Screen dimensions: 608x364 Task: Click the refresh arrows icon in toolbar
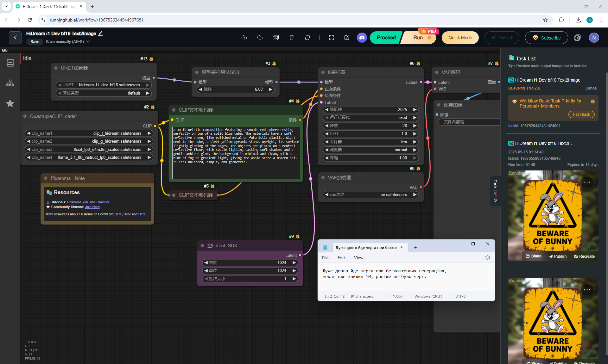(307, 38)
